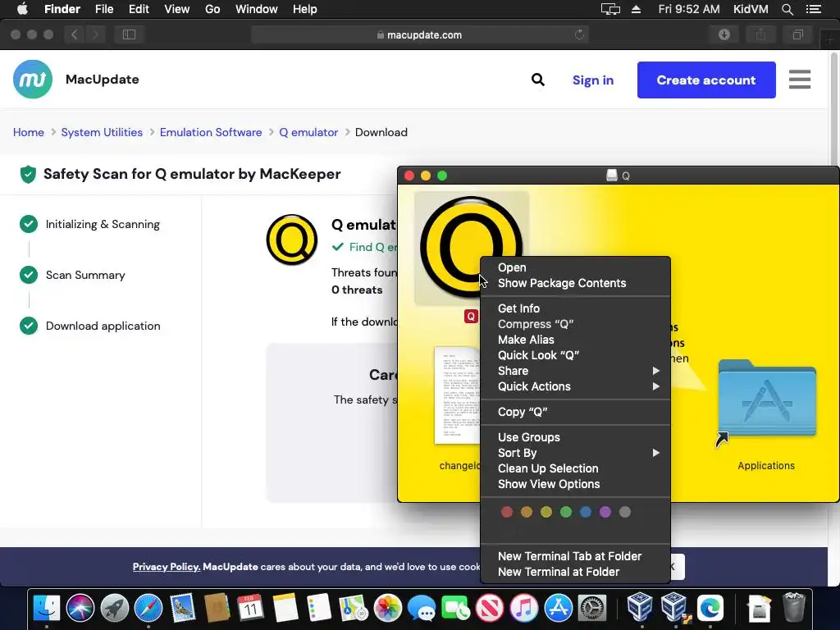Screen dimensions: 840x630
Task: Click the Sign in link
Action: point(593,80)
